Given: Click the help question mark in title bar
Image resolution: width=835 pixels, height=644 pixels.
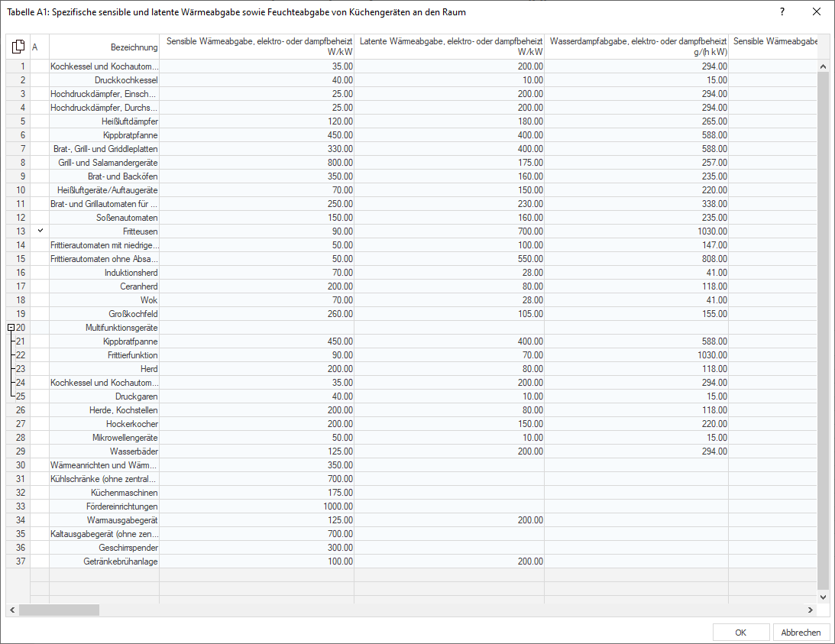Looking at the screenshot, I should [782, 11].
